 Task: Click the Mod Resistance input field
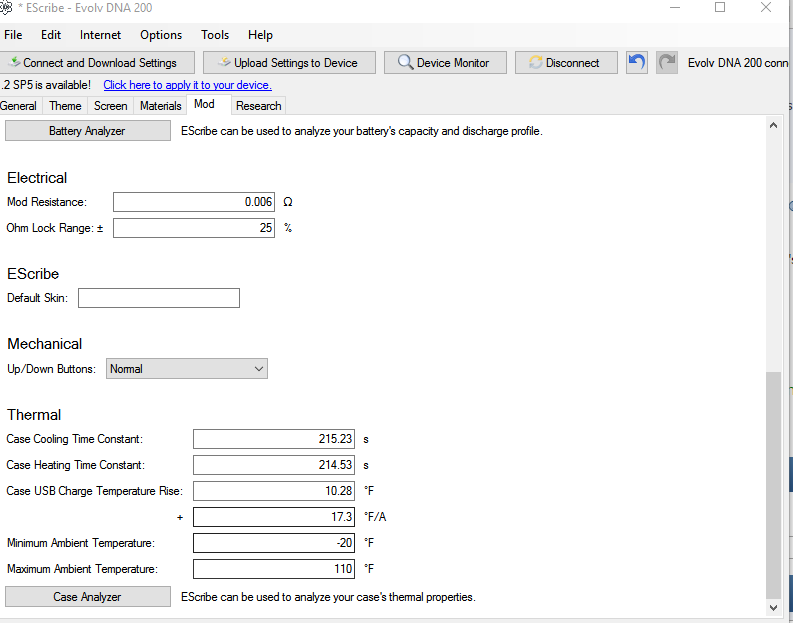pos(193,202)
